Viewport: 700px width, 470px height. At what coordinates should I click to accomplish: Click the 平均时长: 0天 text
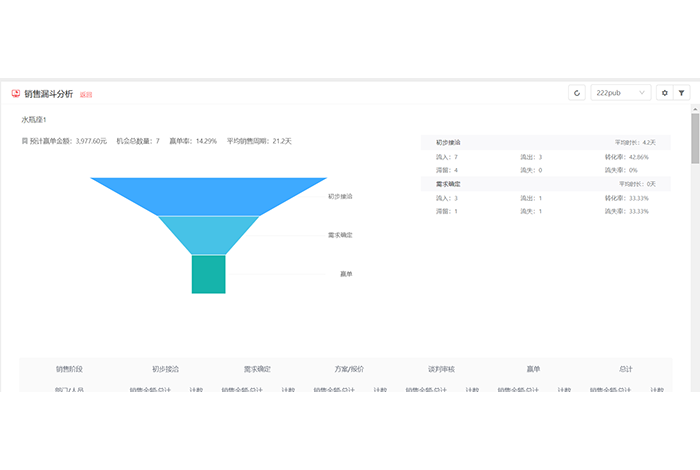pyautogui.click(x=638, y=184)
